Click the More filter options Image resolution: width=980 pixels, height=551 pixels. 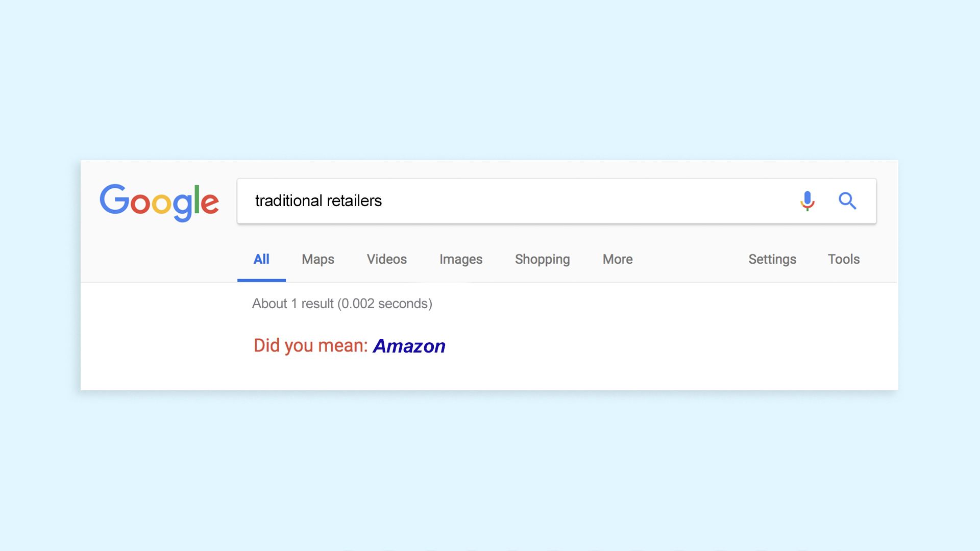(617, 259)
